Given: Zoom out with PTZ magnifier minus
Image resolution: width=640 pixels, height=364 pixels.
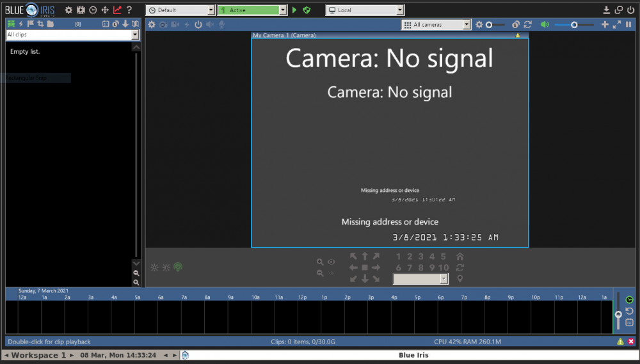Looking at the screenshot, I should click(x=320, y=273).
